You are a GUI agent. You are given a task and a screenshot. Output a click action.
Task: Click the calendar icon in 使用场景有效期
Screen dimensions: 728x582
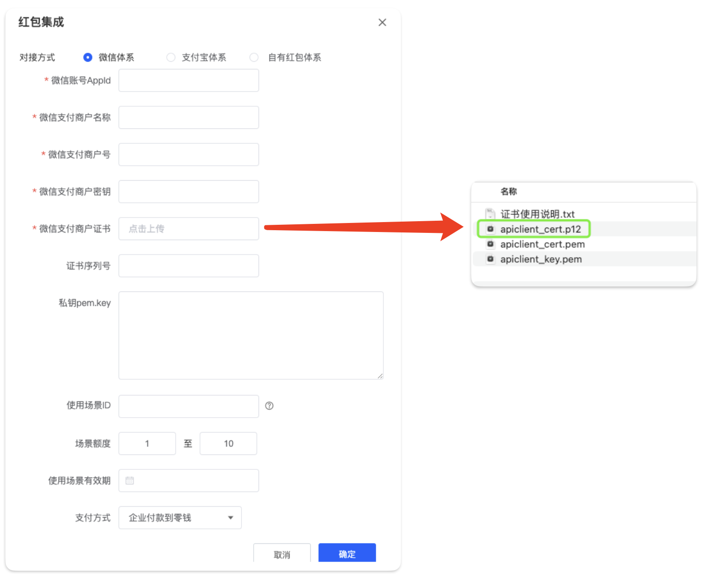pos(130,481)
